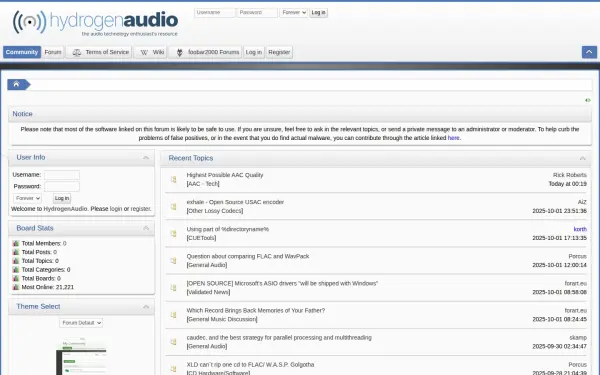Open topic Which Record Brings Back Memories

pyautogui.click(x=256, y=310)
